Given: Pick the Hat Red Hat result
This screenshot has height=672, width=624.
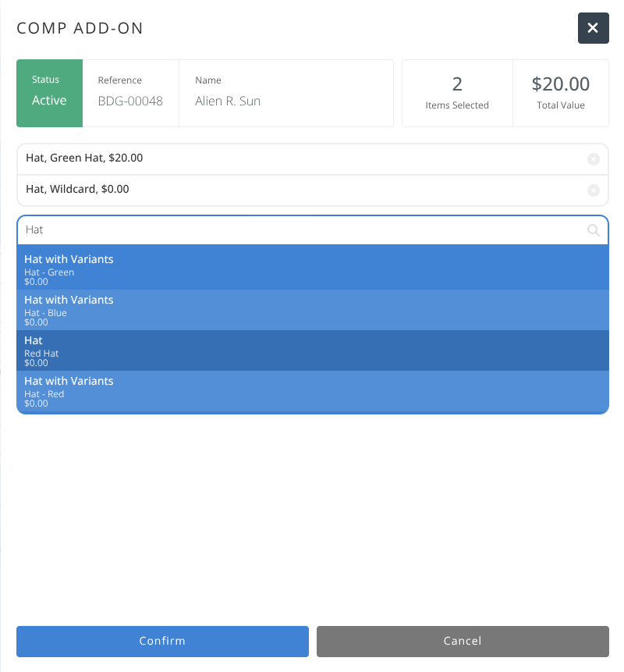Looking at the screenshot, I should (312, 350).
